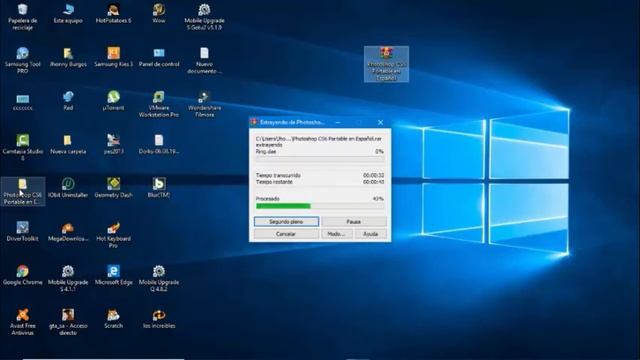This screenshot has width=640, height=360.
Task: Select the DriverToolkit shortcut
Action: point(22,231)
